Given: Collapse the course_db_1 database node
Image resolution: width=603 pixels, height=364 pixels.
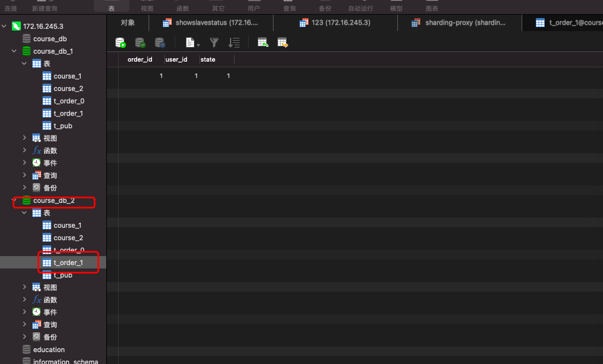Looking at the screenshot, I should coord(14,51).
